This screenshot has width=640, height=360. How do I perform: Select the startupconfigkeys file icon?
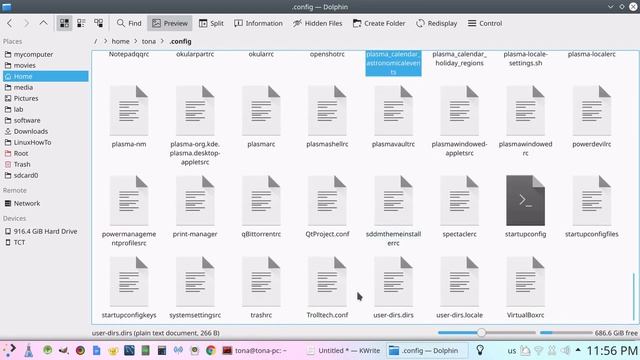[129, 282]
